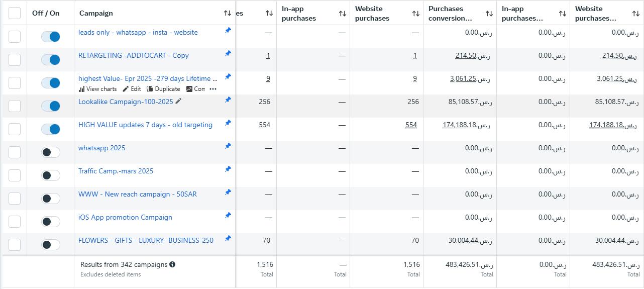Tick the select-all checkbox in the header
This screenshot has width=644, height=289.
15,13
